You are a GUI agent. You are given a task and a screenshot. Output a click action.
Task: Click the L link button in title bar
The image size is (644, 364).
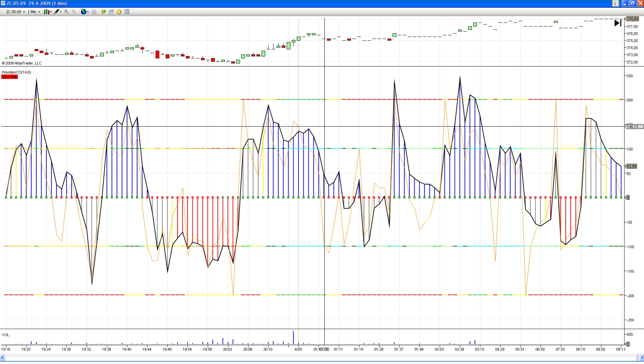[615, 3]
